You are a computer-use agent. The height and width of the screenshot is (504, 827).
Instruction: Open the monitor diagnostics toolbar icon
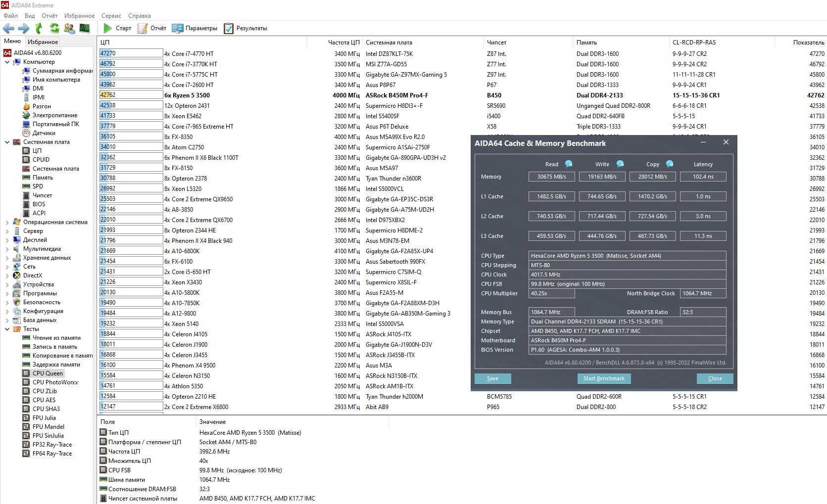85,28
